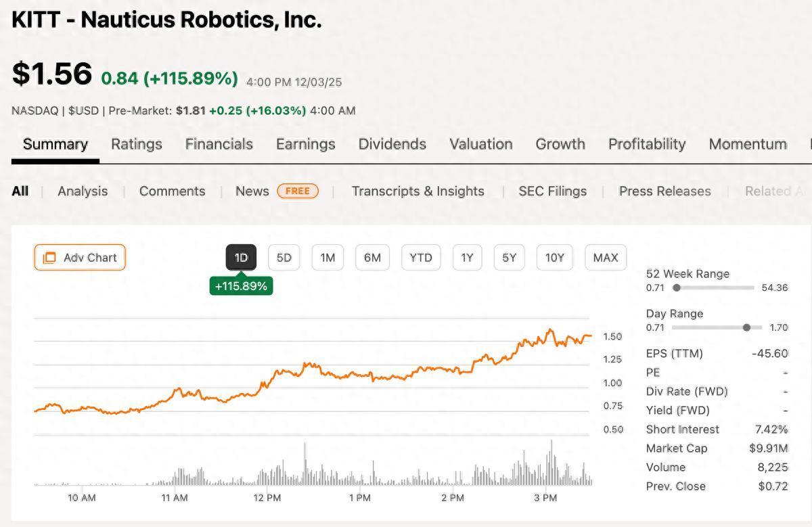Show the MAX chart range
Screen dimensions: 812x527
click(x=606, y=258)
